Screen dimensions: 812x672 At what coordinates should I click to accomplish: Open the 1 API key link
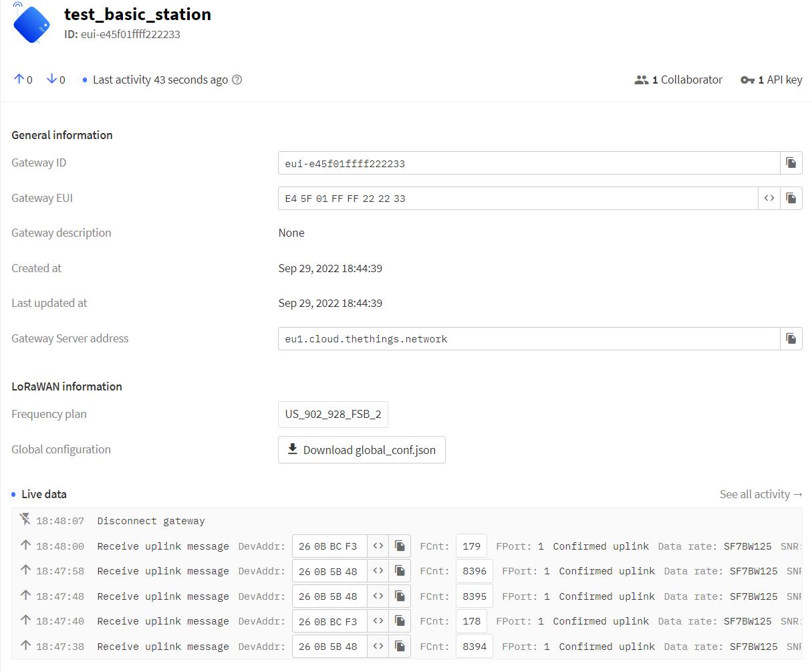[771, 80]
